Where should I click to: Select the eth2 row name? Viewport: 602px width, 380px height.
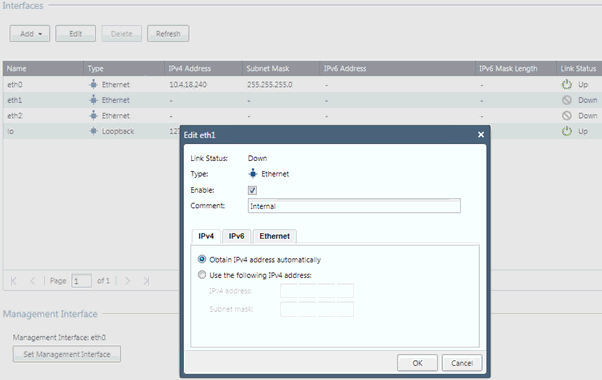tap(15, 116)
